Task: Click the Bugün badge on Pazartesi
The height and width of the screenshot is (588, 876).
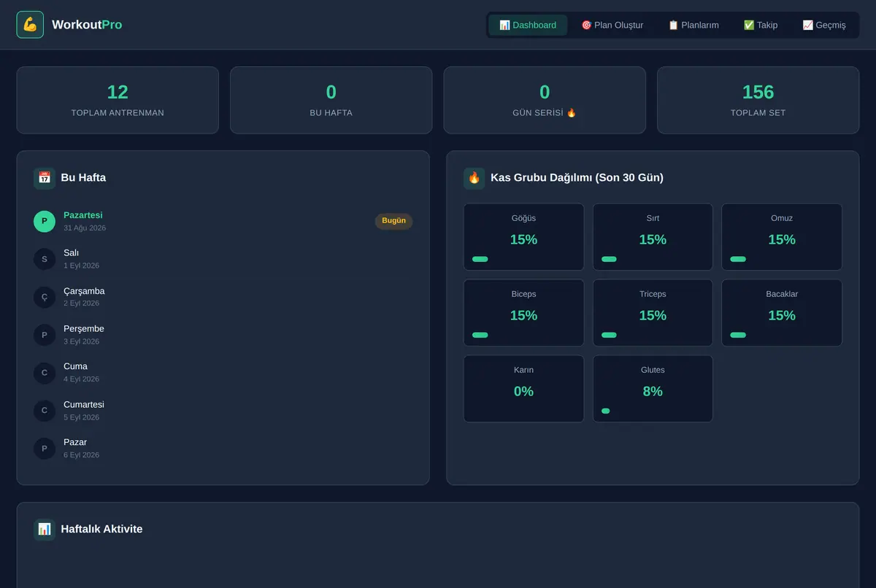Action: (394, 221)
